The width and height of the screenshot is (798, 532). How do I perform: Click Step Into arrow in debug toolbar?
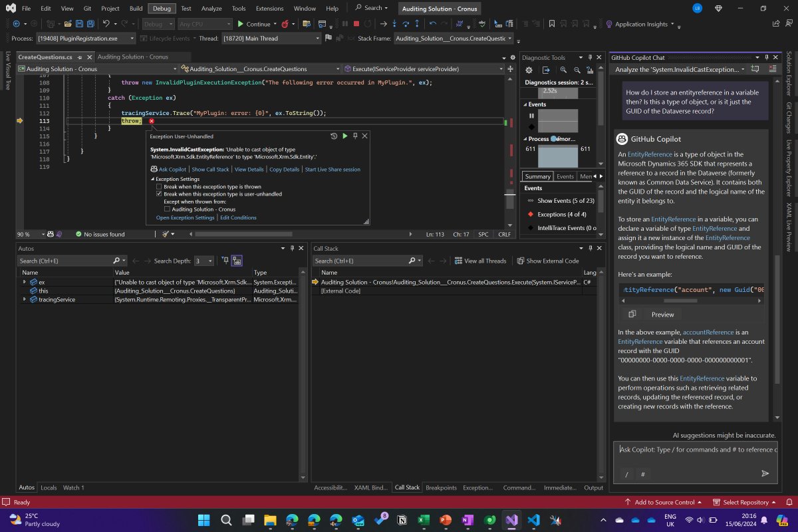point(394,24)
